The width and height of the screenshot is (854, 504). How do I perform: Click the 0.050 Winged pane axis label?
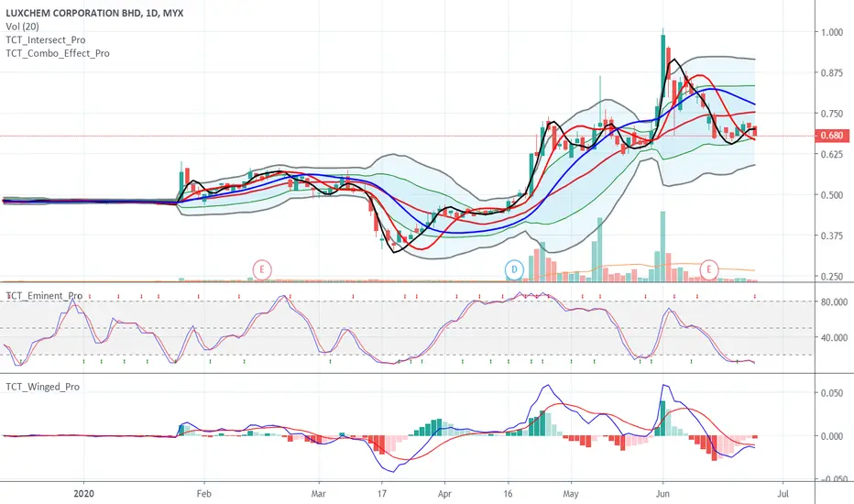(832, 393)
